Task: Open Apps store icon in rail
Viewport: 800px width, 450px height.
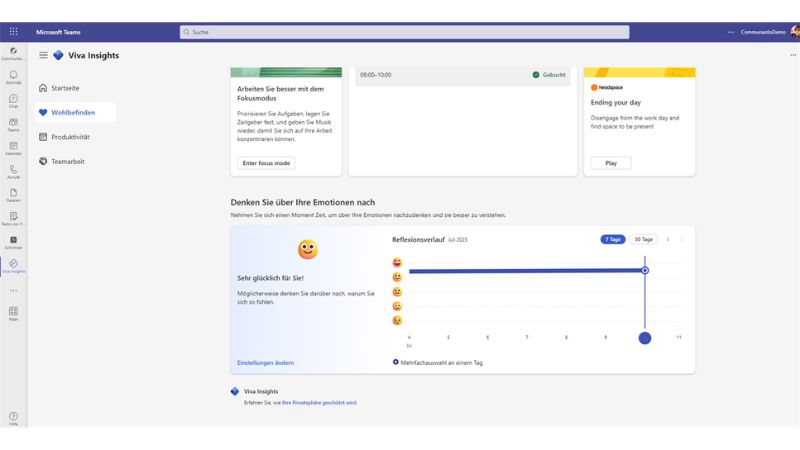Action: (13, 313)
